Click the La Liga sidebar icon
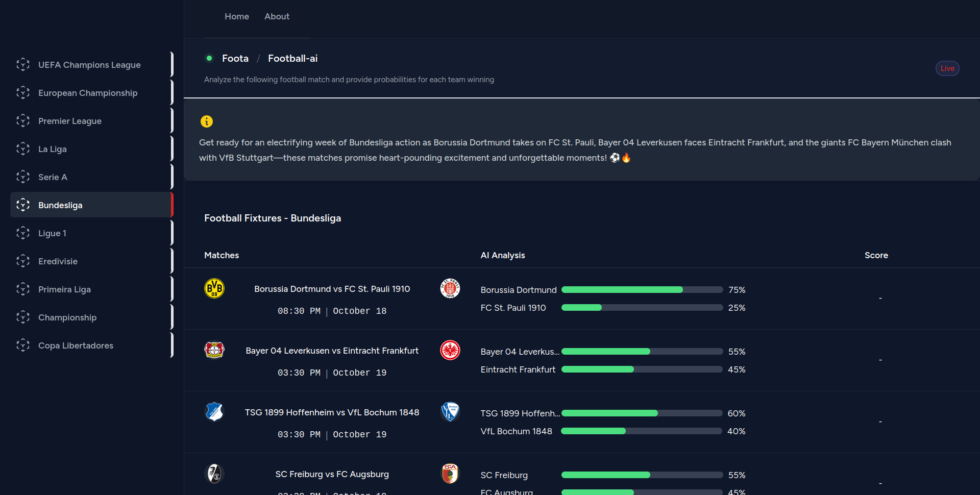Viewport: 980px width, 495px height. point(23,148)
